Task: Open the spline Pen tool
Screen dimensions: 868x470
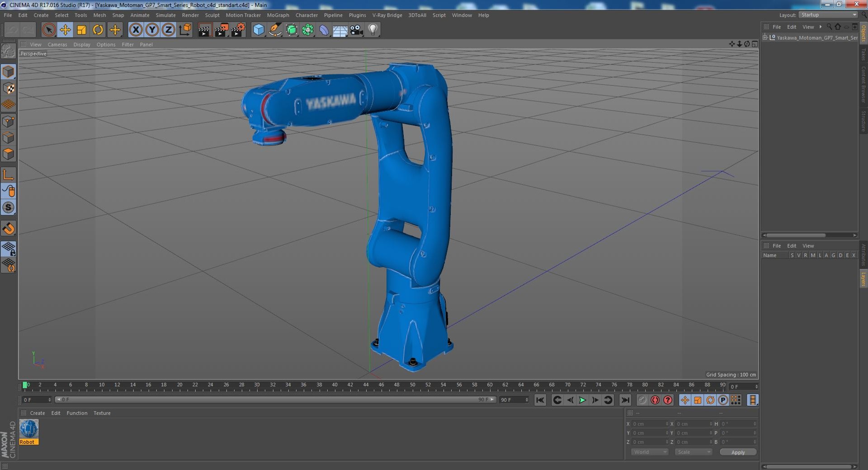Action: coord(275,30)
